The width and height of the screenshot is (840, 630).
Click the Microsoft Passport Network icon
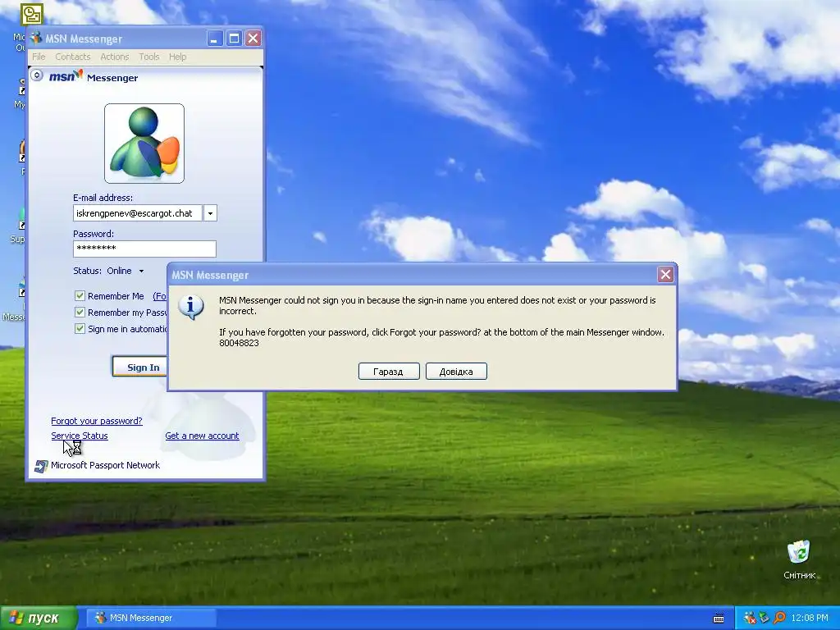41,466
